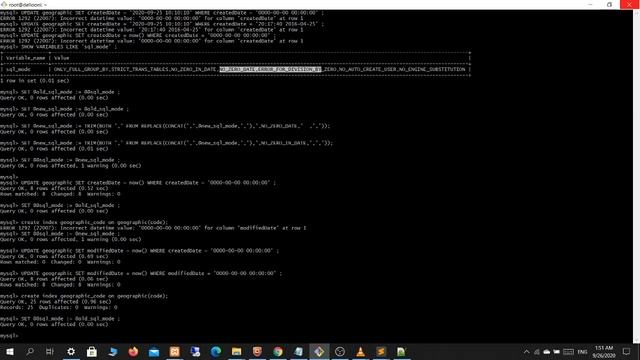Click the Variable_name column header
640x360 pixels.
click(x=25, y=58)
